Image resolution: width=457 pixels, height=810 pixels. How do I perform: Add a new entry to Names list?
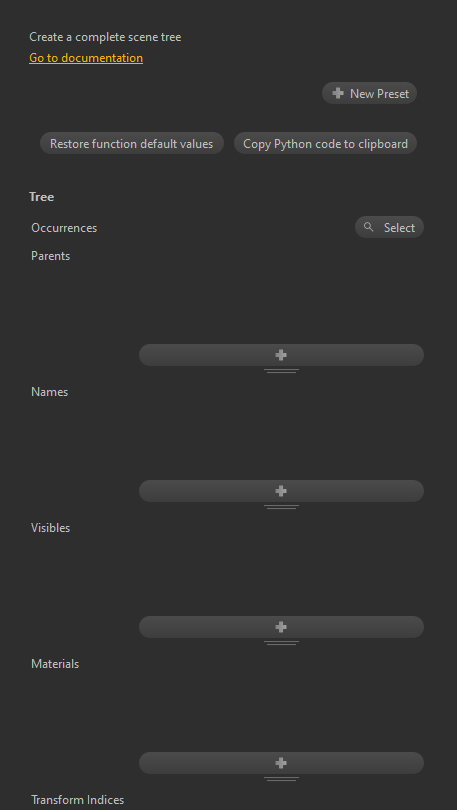(x=281, y=491)
